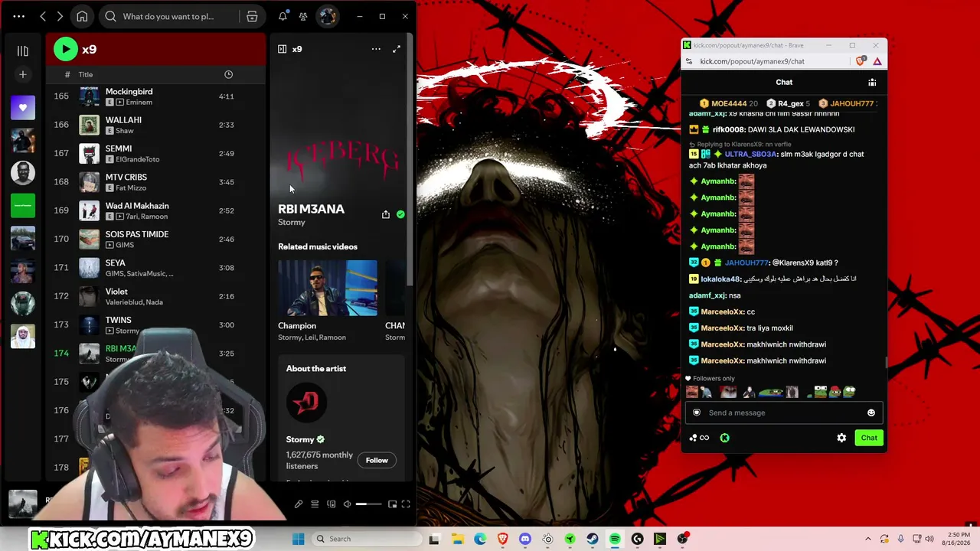Open File Explorer from the taskbar
Screen dimensions: 980x551
tap(458, 539)
